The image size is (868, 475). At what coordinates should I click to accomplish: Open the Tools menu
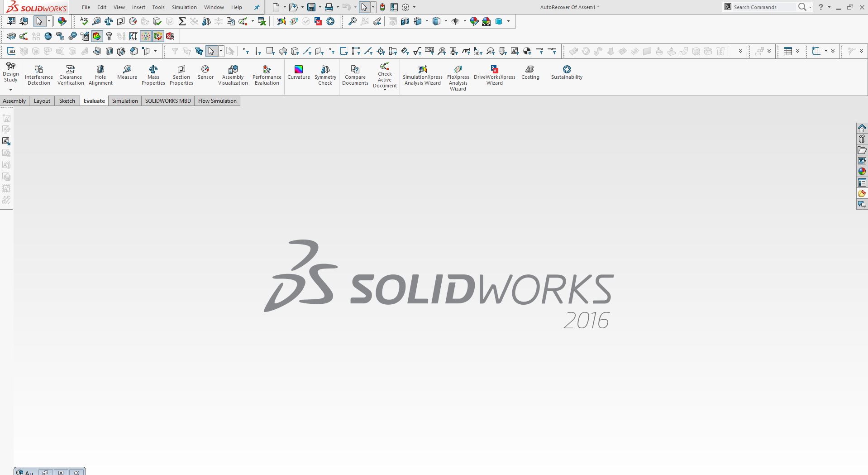coord(158,7)
